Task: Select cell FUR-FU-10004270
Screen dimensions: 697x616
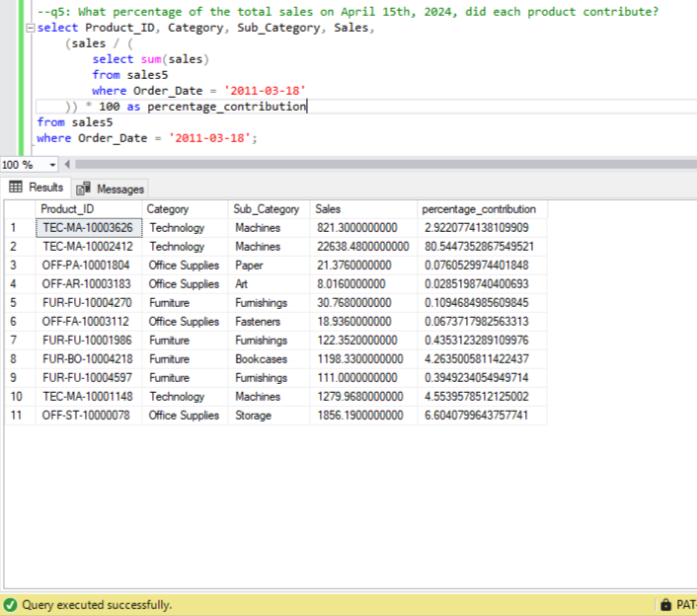Action: coord(89,303)
